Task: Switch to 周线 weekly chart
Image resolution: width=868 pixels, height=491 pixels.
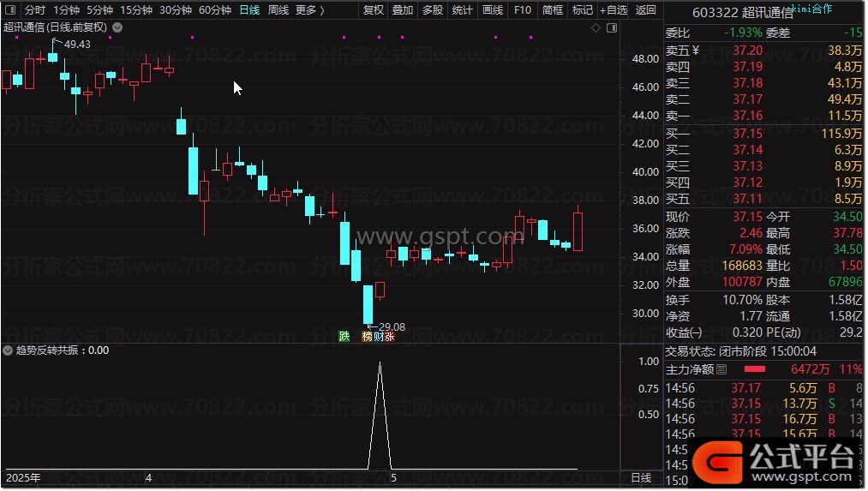Action: click(x=278, y=10)
